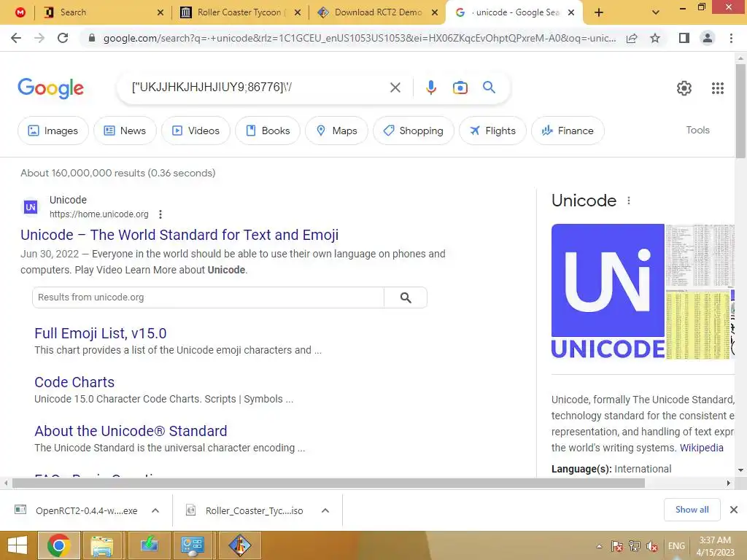Filter results by Flights
Image resolution: width=747 pixels, height=560 pixels.
click(492, 131)
